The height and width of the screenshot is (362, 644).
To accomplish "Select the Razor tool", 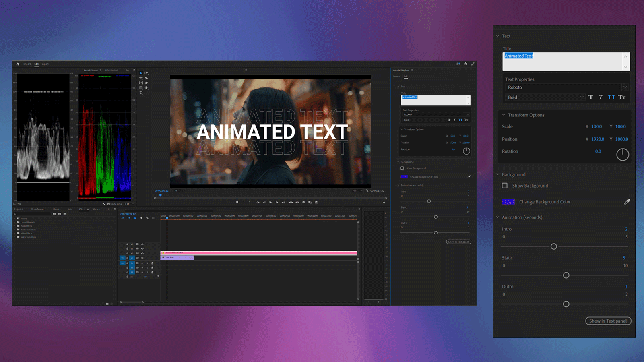I will (x=146, y=78).
